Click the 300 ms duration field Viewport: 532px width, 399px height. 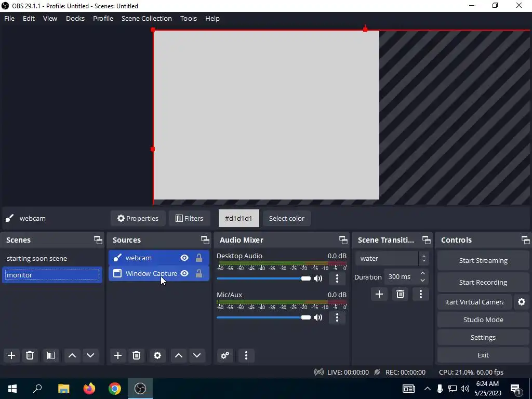tap(401, 277)
